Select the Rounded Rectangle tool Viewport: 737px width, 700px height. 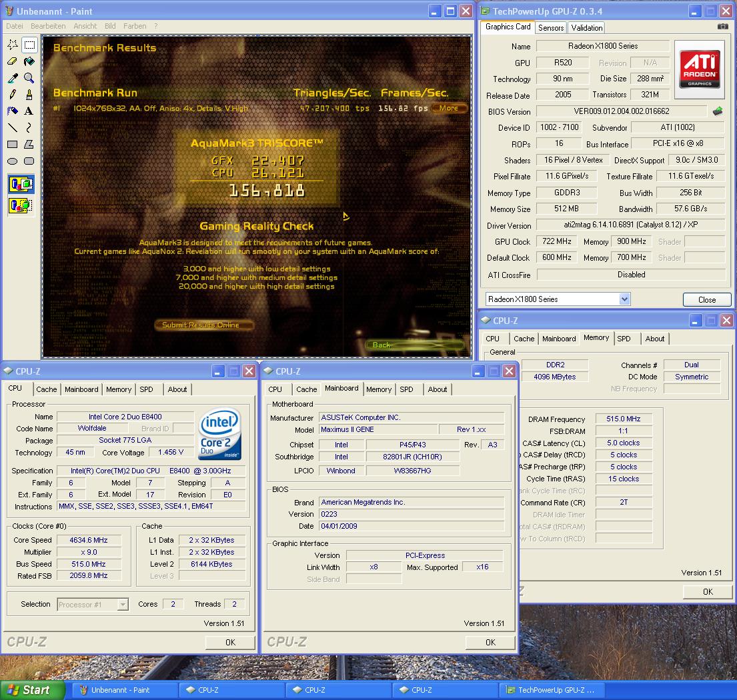29,161
